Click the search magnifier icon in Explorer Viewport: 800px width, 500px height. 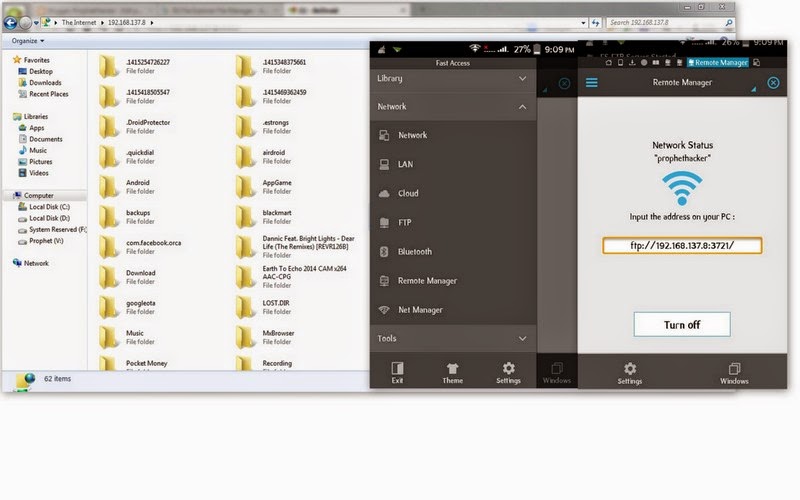pyautogui.click(x=729, y=22)
